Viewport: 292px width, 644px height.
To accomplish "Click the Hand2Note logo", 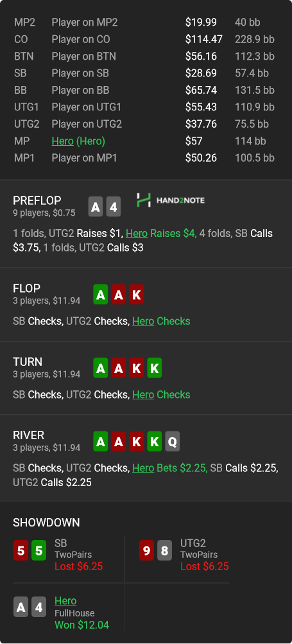I will point(171,200).
